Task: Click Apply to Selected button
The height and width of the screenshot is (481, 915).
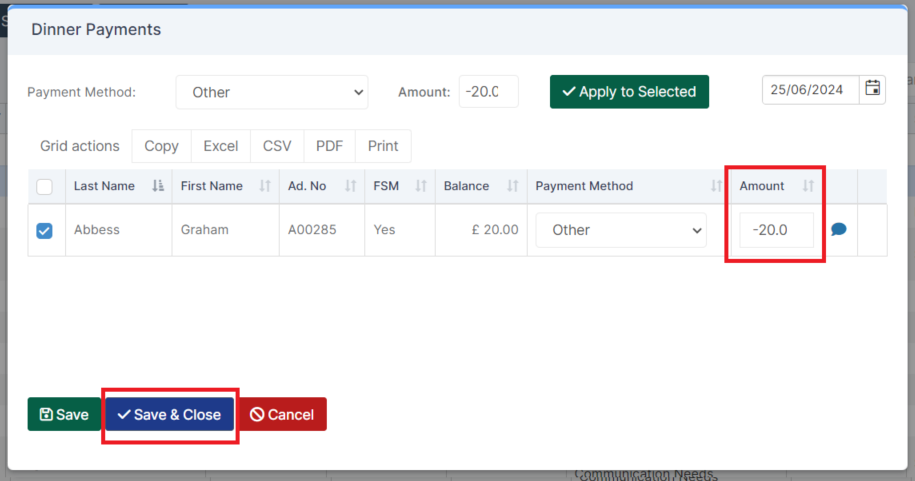Action: click(x=629, y=92)
